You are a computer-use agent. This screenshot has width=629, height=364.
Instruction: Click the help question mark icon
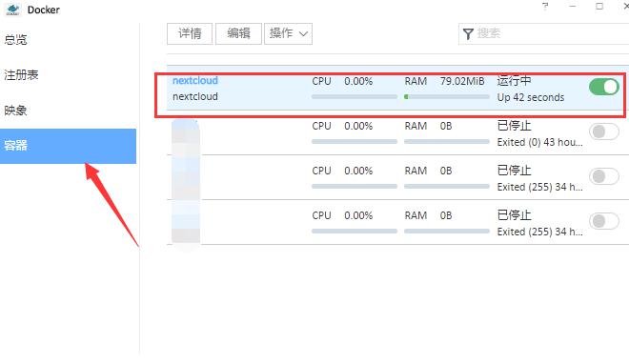[545, 6]
